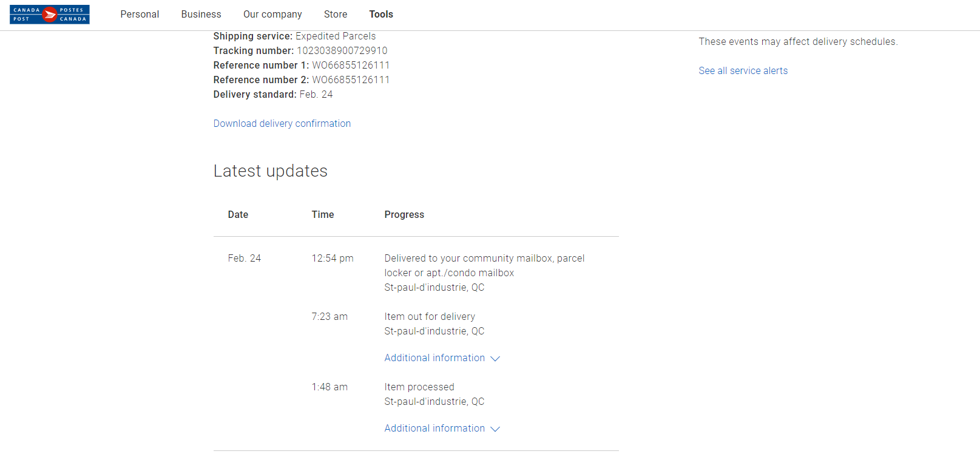The height and width of the screenshot is (468, 980).
Task: Click the Time column header
Action: [x=323, y=215]
